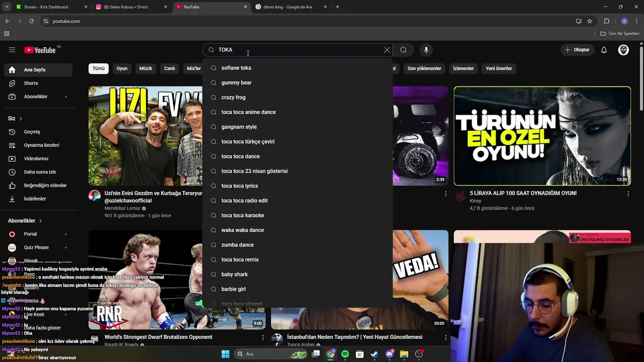Open options for '5 LİRAYA ALIP' video
This screenshot has width=644, height=362.
628,194
